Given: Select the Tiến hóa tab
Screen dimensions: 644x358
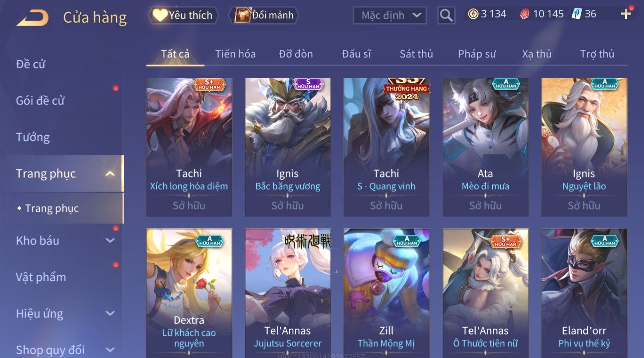Looking at the screenshot, I should (235, 54).
